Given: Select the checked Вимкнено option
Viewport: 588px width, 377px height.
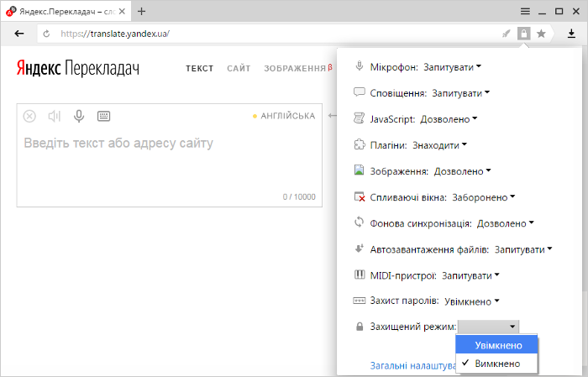Looking at the screenshot, I should pos(497,364).
